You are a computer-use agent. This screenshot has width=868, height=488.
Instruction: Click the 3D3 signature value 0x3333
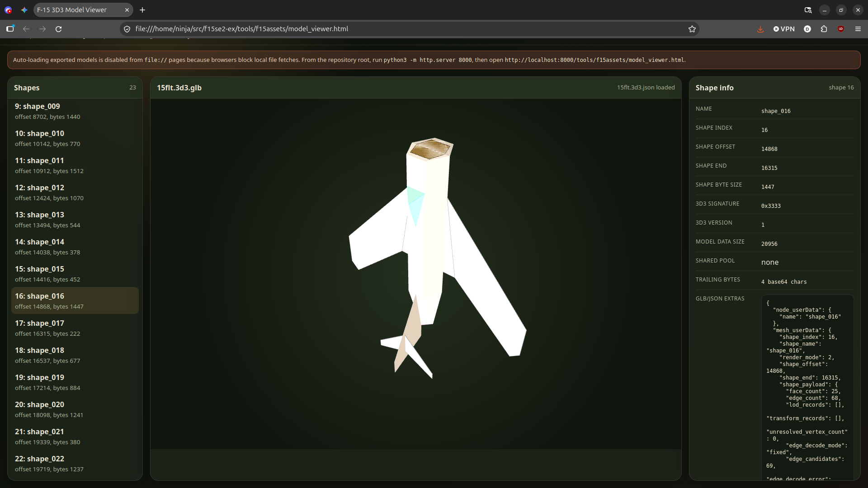[771, 206]
